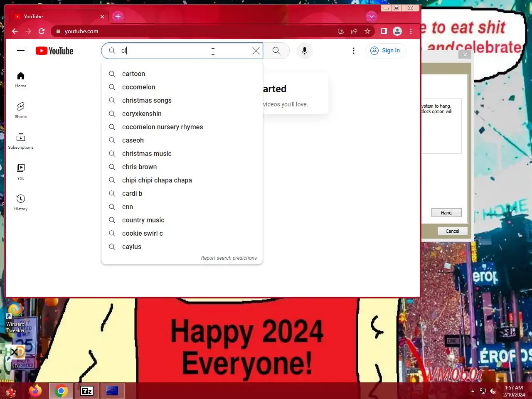Show hidden tray icons arrow
Screen dimensions: 532x399
click(x=473, y=391)
